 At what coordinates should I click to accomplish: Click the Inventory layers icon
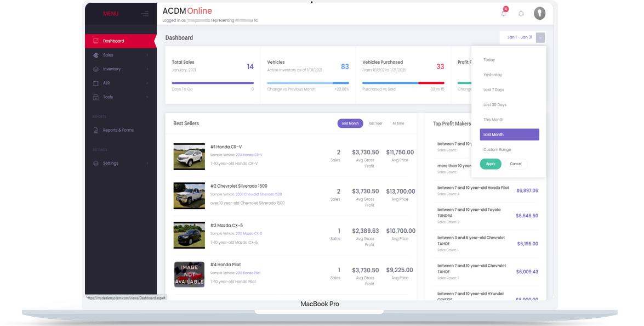[x=96, y=69]
